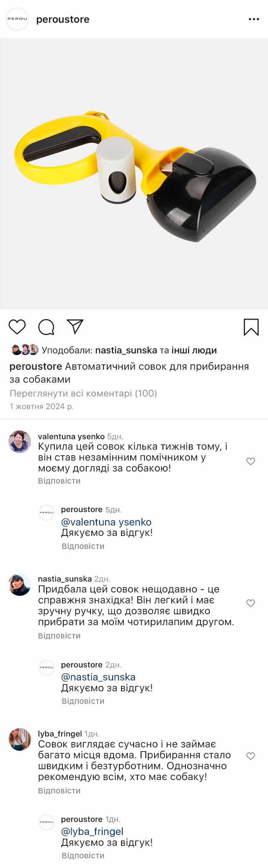View the dog scooper product image
The width and height of the screenshot is (268, 868).
(134, 174)
